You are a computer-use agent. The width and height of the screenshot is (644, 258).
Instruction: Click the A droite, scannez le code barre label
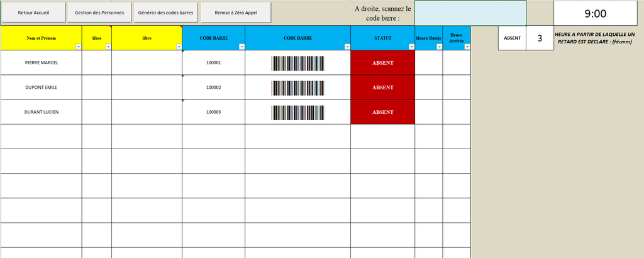pyautogui.click(x=382, y=14)
